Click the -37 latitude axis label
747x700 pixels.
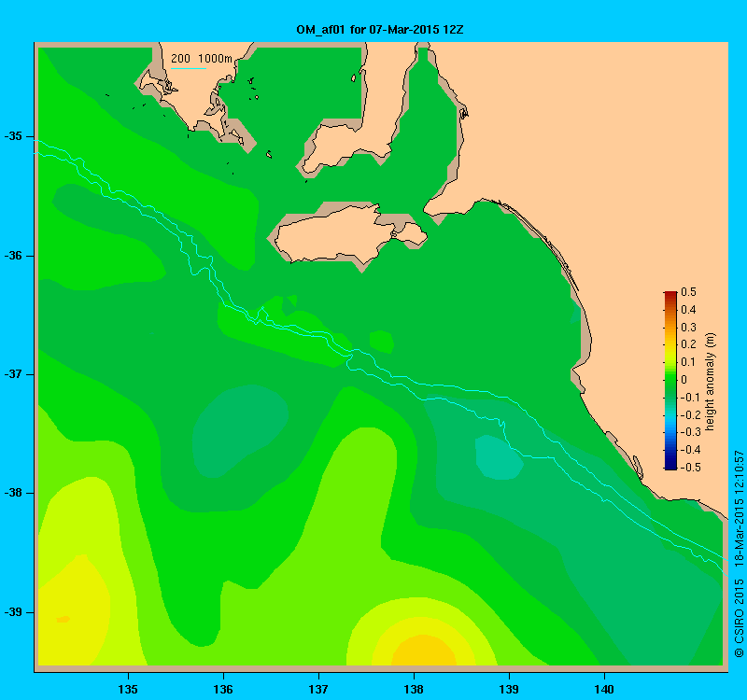(13, 374)
